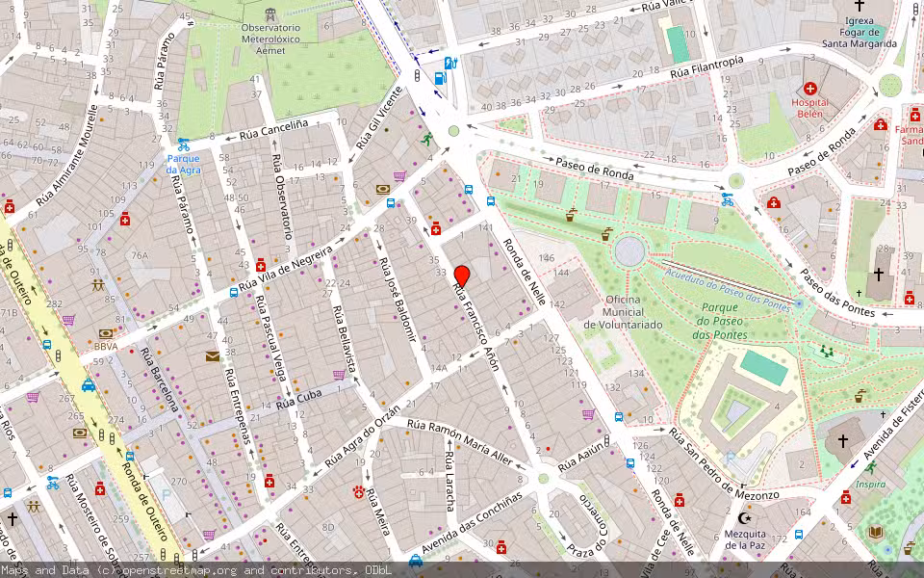Viewport: 924px width, 578px height.
Task: Select the Avenida das Conchiñas label
Action: click(472, 523)
